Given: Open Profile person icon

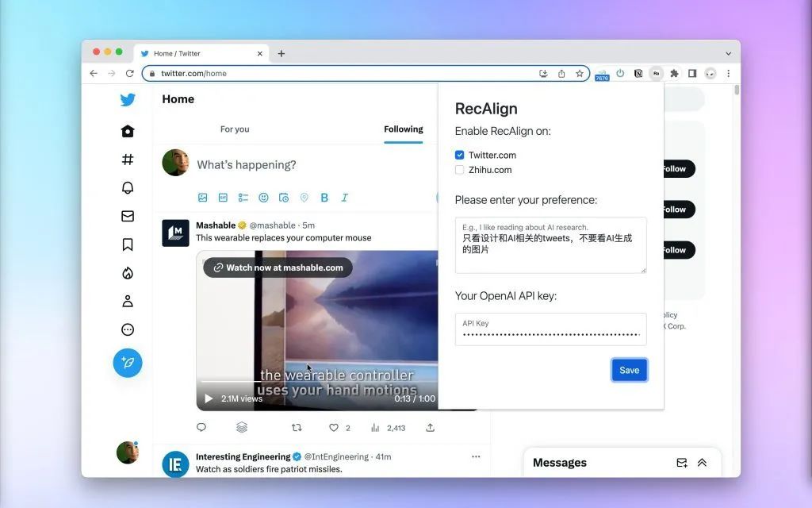Looking at the screenshot, I should [128, 301].
